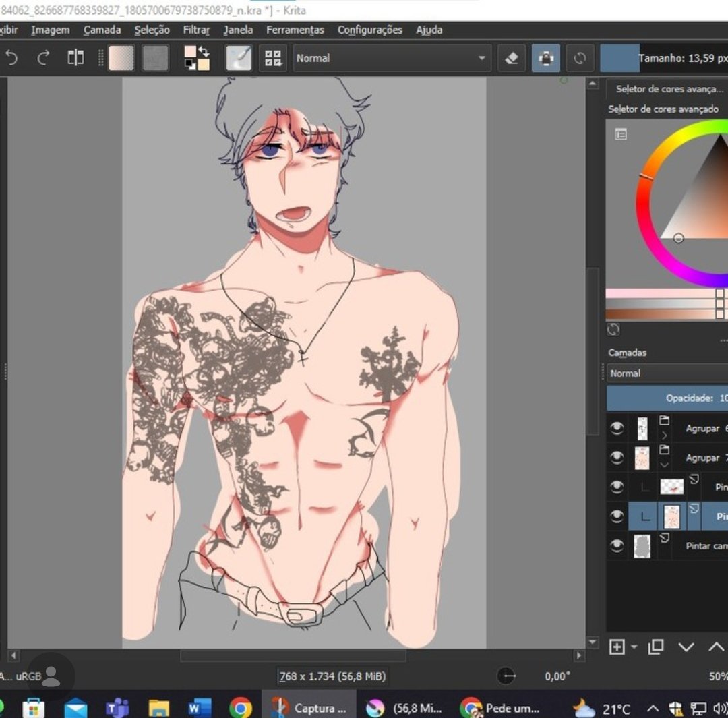Open the Seleção menu

click(152, 30)
